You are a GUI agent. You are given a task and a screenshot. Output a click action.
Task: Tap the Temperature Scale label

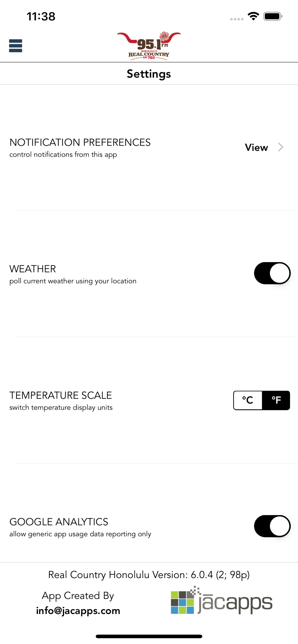[61, 395]
